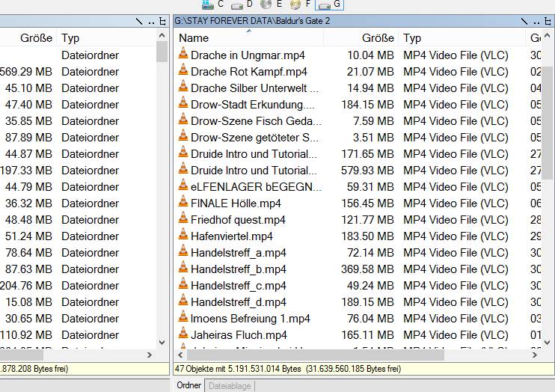Open directory tree button in left panel
Image resolution: width=555 pixels, height=392 pixels.
163,22
